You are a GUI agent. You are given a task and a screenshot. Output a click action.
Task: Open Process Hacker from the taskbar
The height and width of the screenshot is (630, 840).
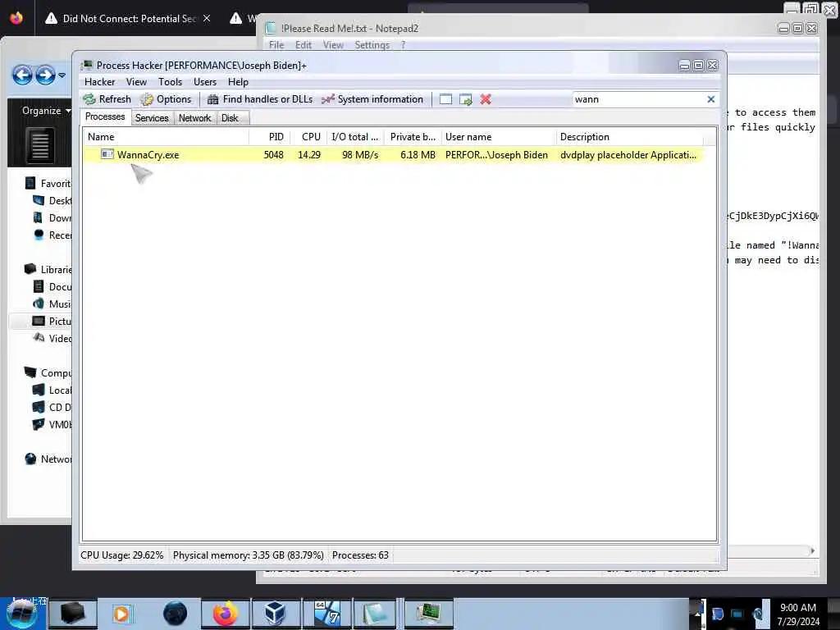(428, 614)
